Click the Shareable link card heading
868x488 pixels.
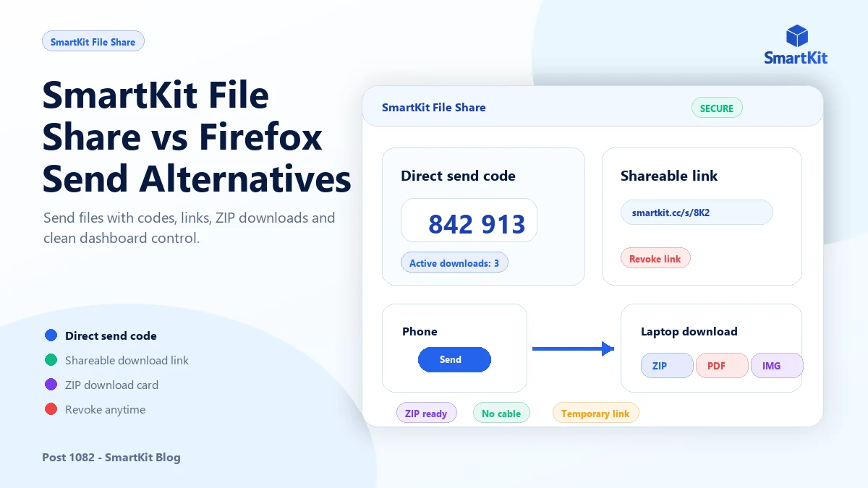pos(669,176)
